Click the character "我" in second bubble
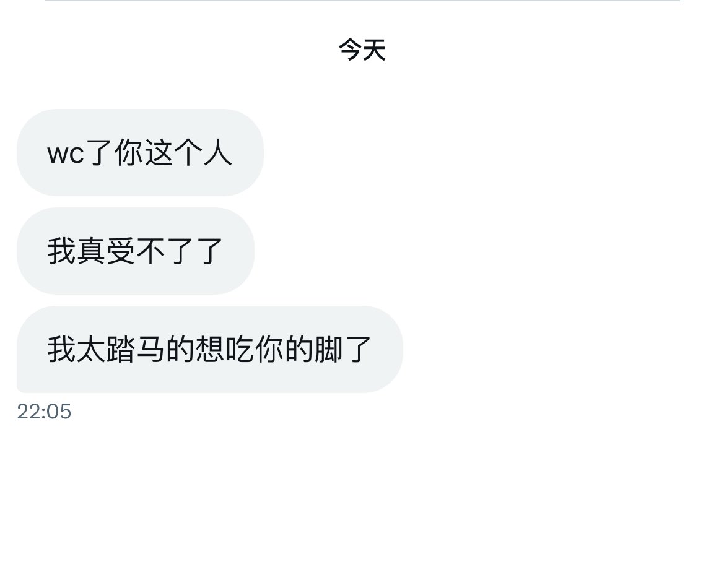This screenshot has height=588, width=724. [61, 251]
